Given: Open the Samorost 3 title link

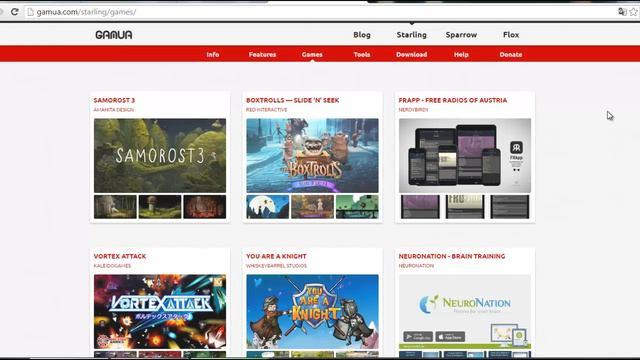Looking at the screenshot, I should tap(114, 100).
